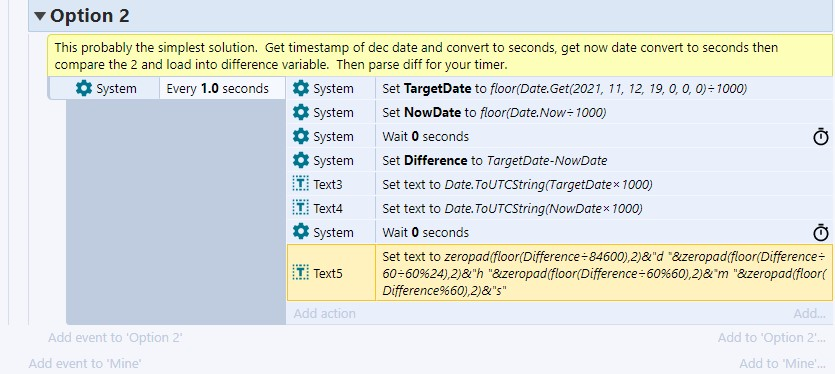
Task: Click Add action link
Action: [x=324, y=313]
